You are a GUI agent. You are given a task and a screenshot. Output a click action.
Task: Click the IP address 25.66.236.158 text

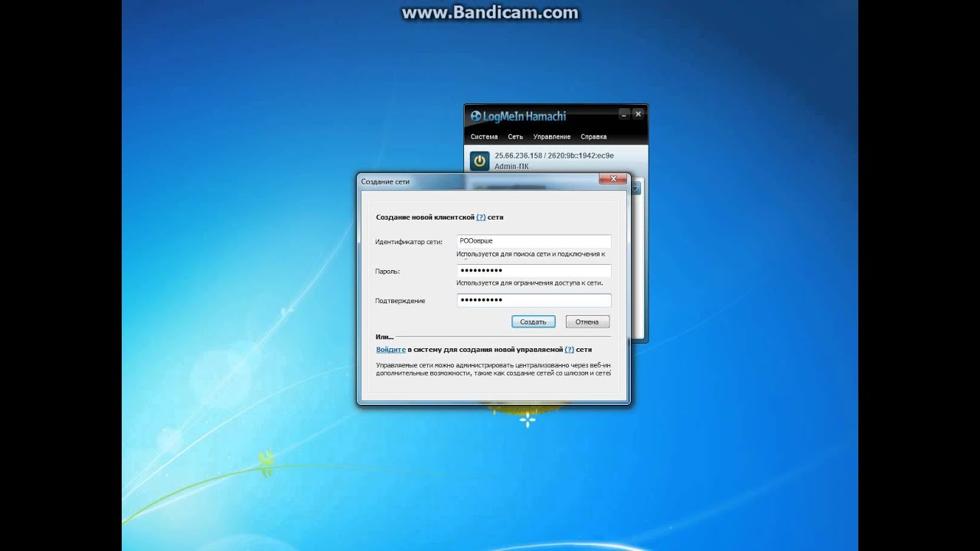coord(518,155)
